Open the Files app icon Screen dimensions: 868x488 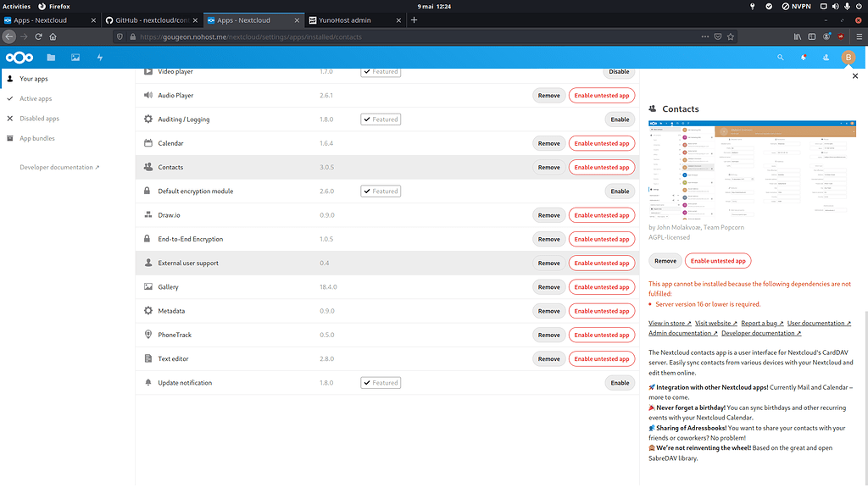coord(51,58)
